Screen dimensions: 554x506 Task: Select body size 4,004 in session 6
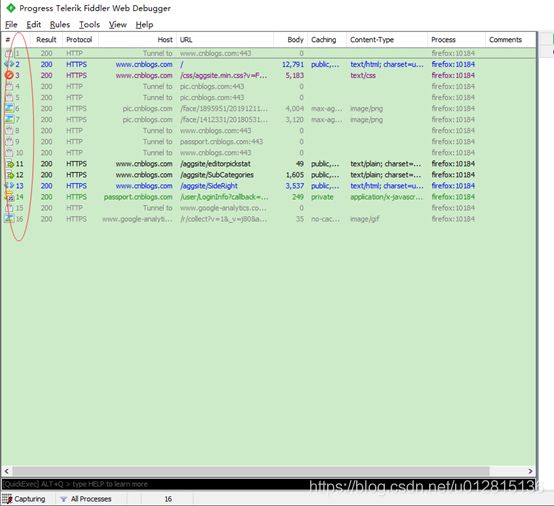pos(295,108)
